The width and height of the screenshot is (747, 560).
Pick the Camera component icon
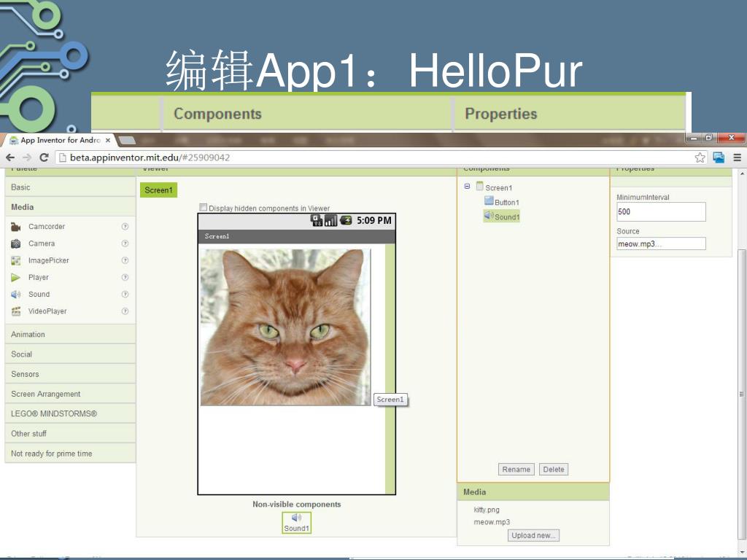pyautogui.click(x=16, y=244)
